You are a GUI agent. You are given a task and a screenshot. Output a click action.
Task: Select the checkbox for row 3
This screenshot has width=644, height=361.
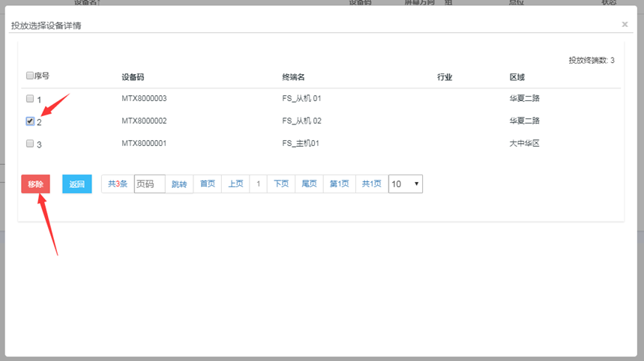click(x=30, y=144)
